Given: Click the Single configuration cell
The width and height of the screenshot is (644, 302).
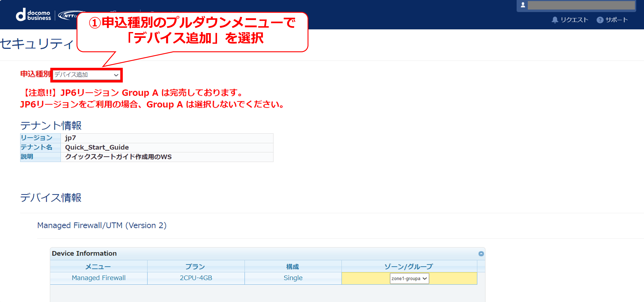Looking at the screenshot, I should [293, 278].
